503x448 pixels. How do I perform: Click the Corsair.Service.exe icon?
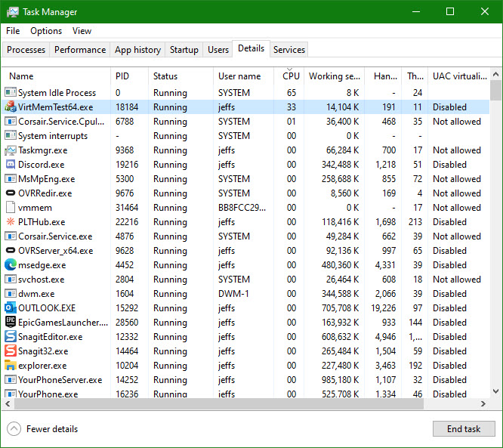(11, 236)
